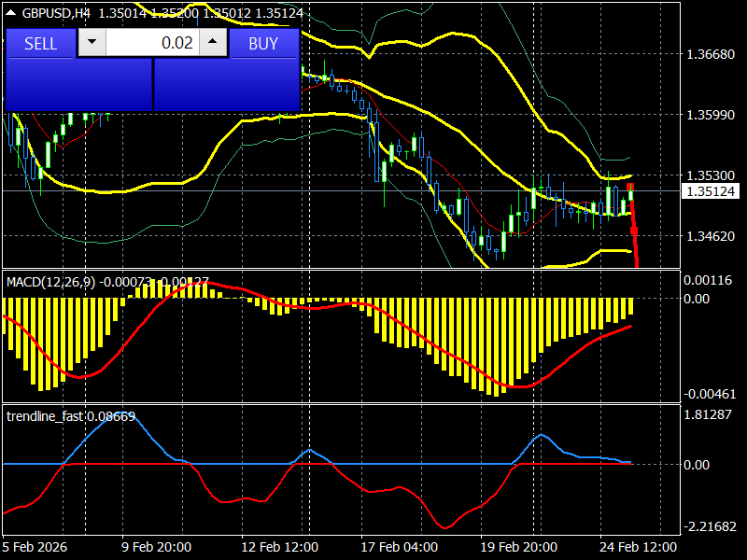The image size is (747, 560).
Task: Select the trendline_fast indicator label
Action: [45, 416]
